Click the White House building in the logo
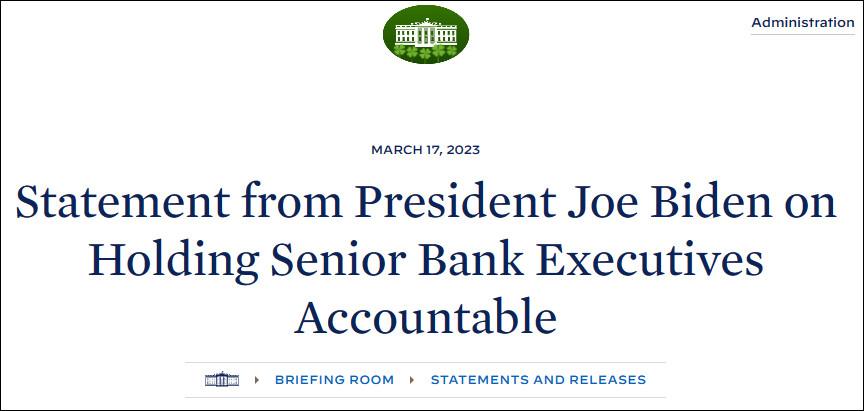 (x=425, y=31)
